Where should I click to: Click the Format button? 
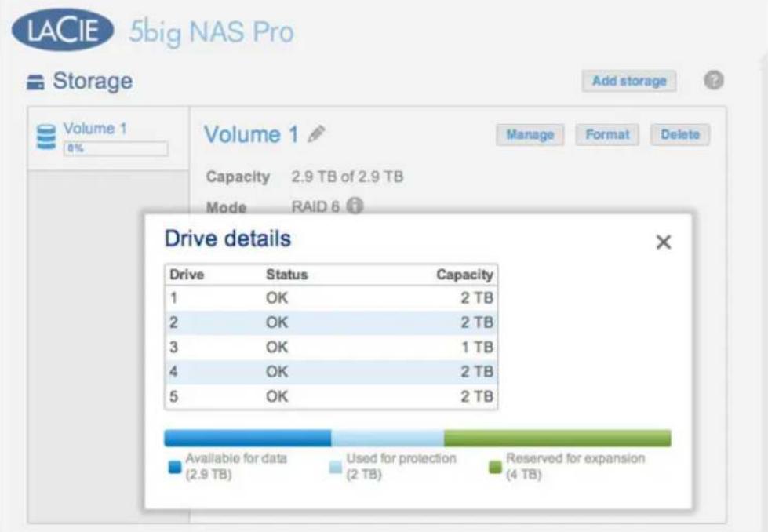(607, 135)
